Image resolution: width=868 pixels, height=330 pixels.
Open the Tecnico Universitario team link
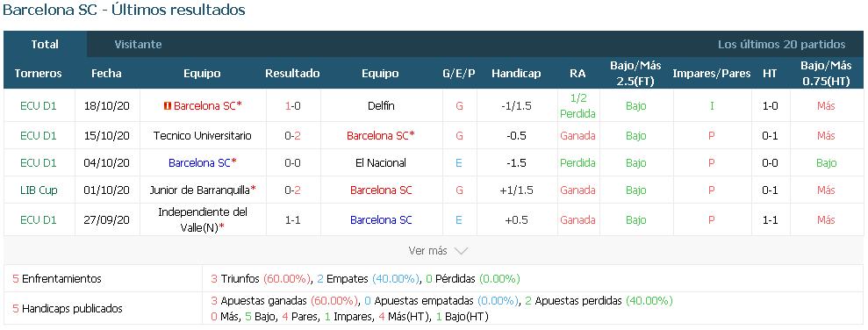(x=203, y=136)
